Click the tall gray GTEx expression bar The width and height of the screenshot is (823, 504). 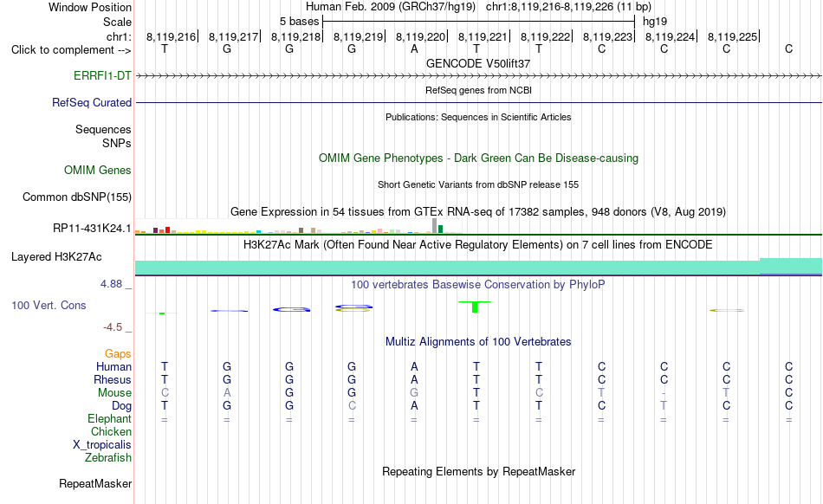pos(434,225)
